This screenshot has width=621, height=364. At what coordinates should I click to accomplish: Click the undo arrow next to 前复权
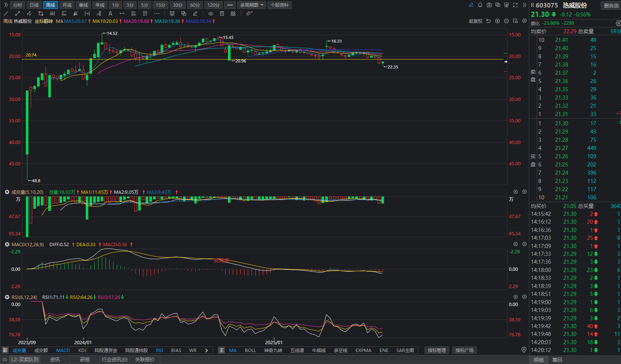488,21
